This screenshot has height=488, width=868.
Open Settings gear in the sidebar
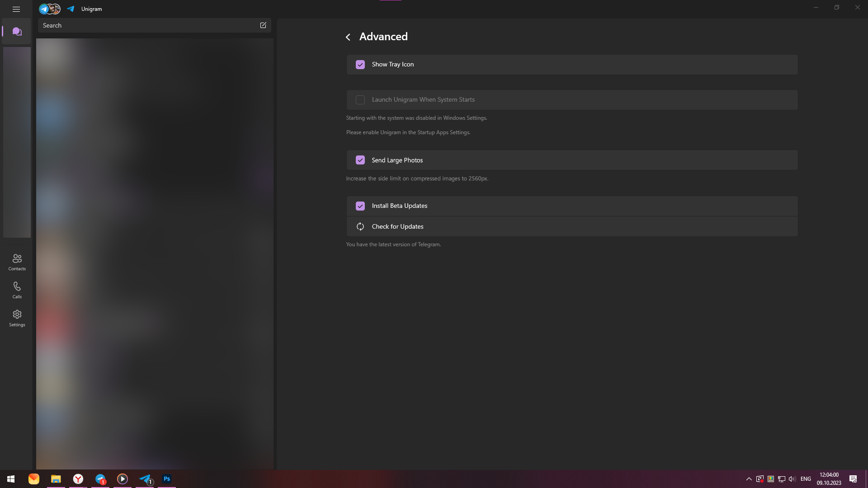click(17, 318)
